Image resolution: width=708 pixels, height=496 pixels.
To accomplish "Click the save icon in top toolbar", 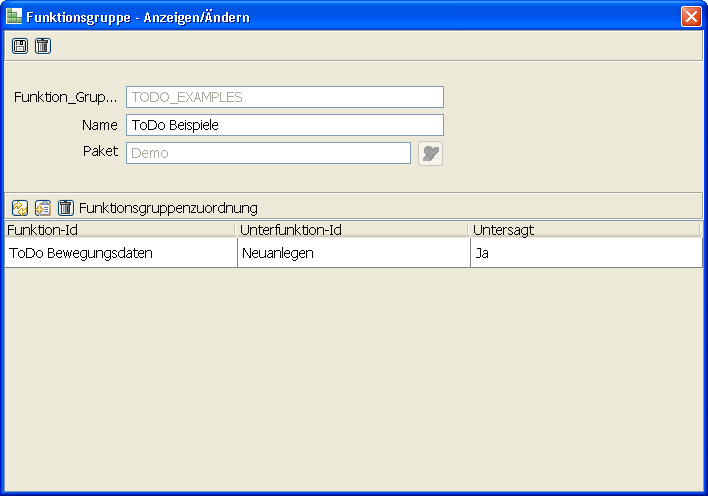I will coord(20,46).
